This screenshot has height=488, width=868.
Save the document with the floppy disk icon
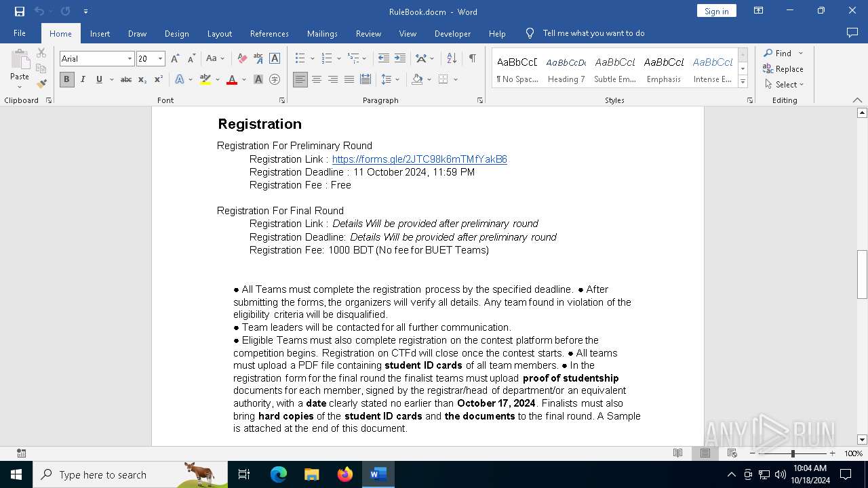coord(19,12)
